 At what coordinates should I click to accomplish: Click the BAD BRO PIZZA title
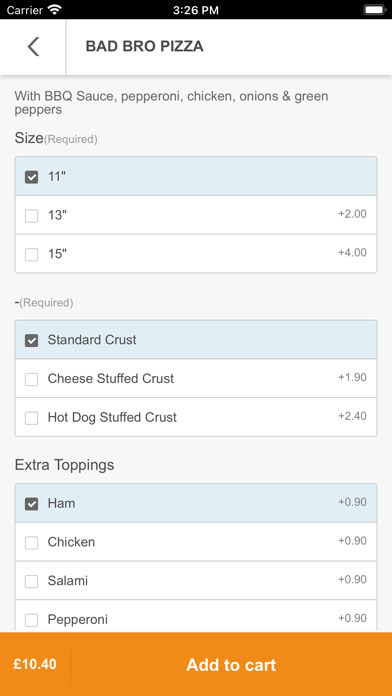pos(144,46)
